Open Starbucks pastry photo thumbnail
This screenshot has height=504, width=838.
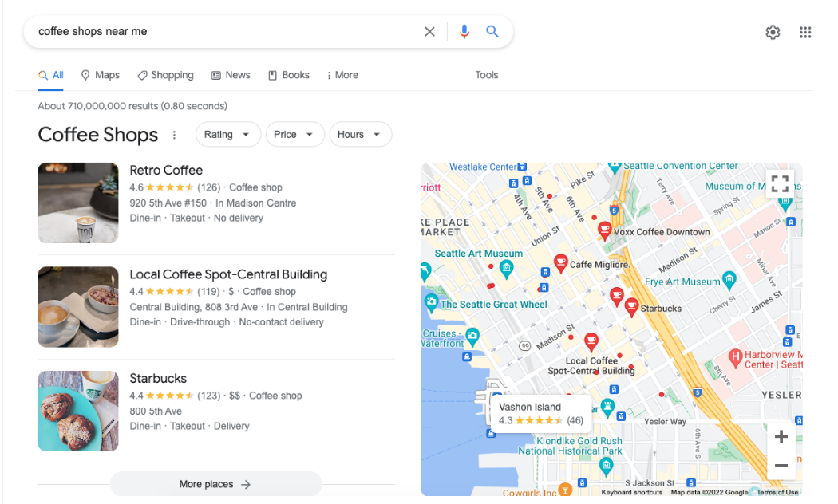tap(78, 411)
